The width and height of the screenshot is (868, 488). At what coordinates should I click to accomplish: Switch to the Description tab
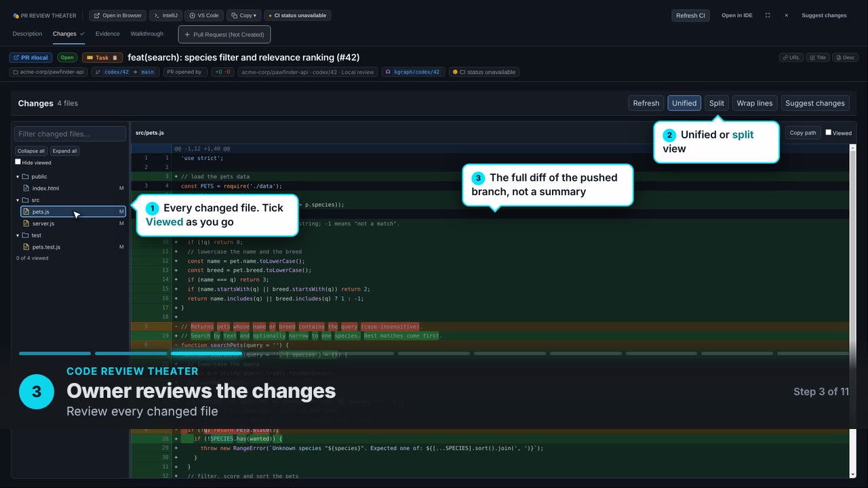pos(27,34)
